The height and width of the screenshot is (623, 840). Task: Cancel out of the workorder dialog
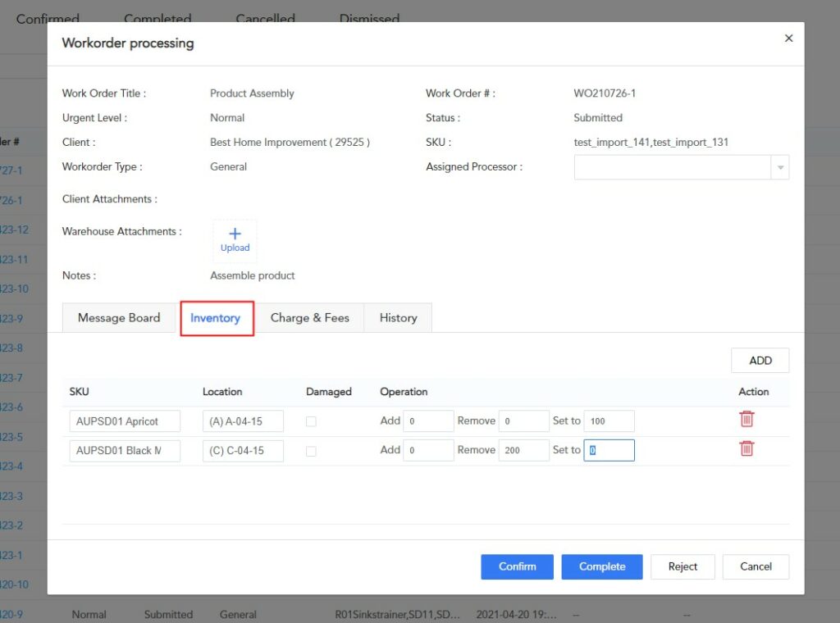point(755,566)
